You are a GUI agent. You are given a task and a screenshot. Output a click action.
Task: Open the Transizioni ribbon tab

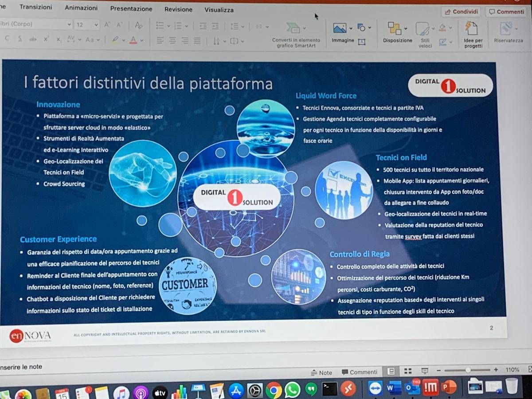click(35, 7)
